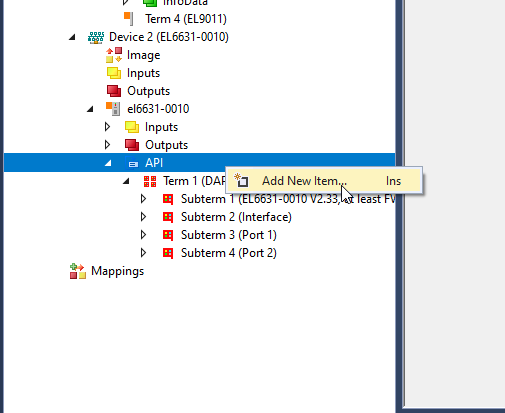Click the Term 4 (EL9011) terminal icon
The width and height of the screenshot is (505, 413).
[x=129, y=19]
